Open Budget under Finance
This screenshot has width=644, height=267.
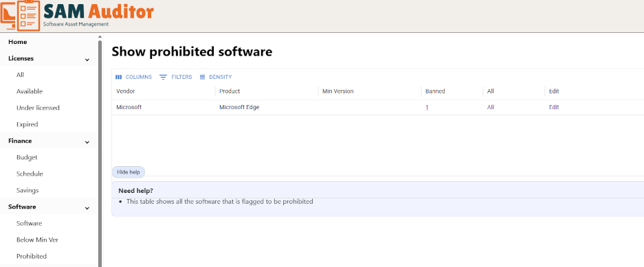pyautogui.click(x=27, y=157)
